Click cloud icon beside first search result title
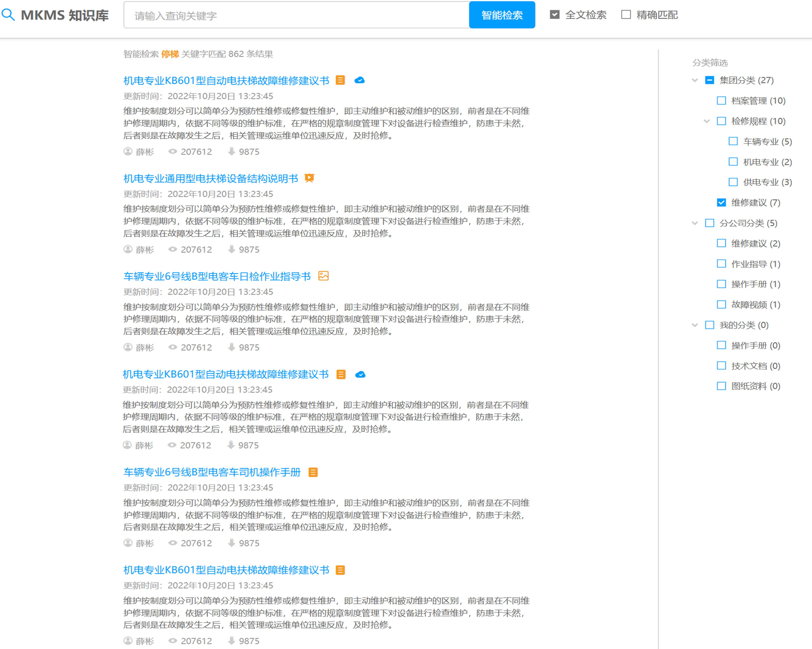Viewport: 812px width, 649px height. coord(359,80)
